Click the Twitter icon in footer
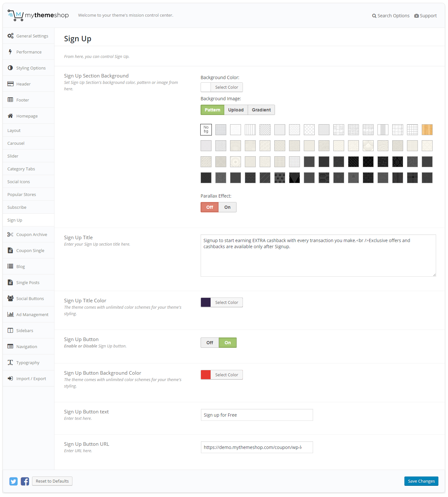Image resolution: width=448 pixels, height=497 pixels. pyautogui.click(x=13, y=481)
